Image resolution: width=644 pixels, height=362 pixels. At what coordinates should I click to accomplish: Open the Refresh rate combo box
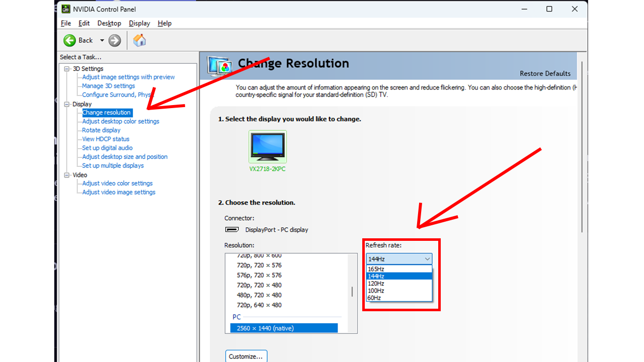[399, 259]
